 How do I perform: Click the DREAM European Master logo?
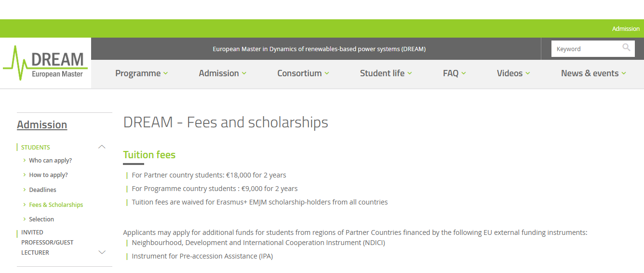pos(45,63)
